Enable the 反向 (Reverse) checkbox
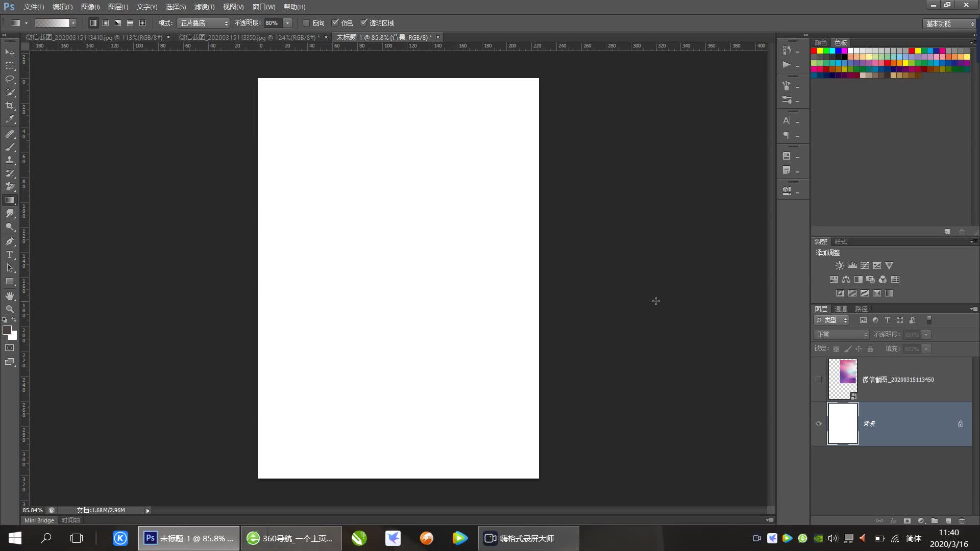The width and height of the screenshot is (980, 551). (306, 23)
